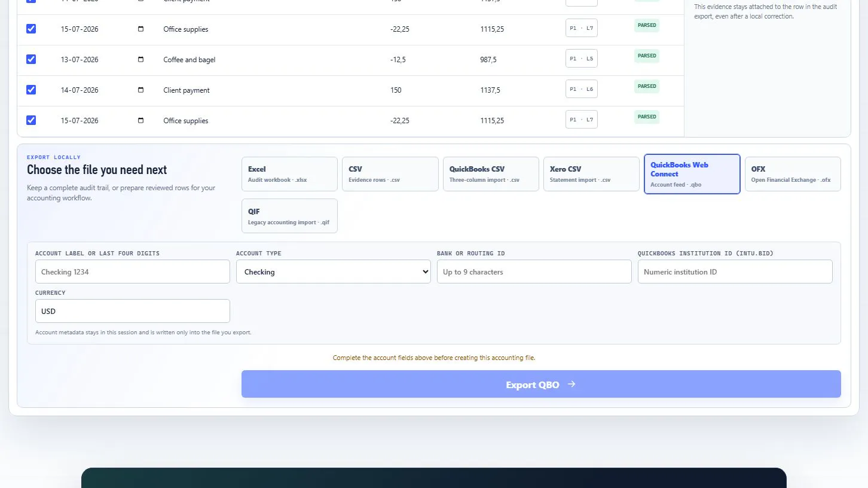This screenshot has width=868, height=488.
Task: Click the Currency field containing USD
Action: pyautogui.click(x=133, y=311)
